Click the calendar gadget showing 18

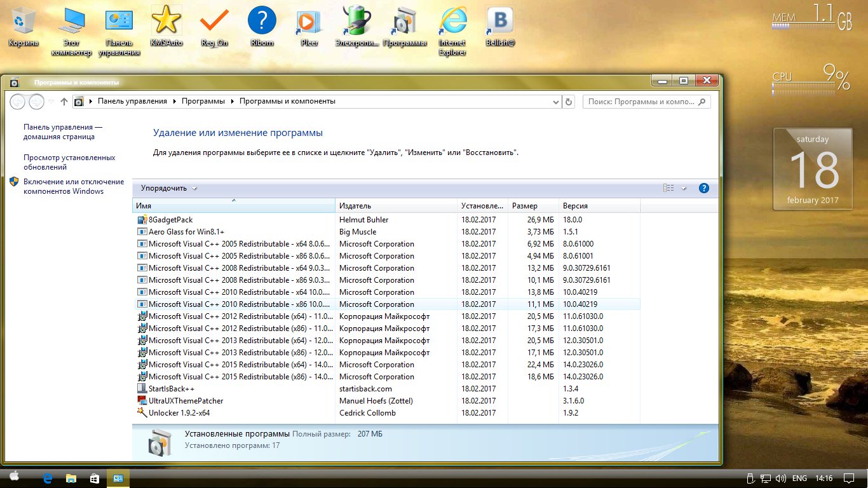[x=813, y=169]
